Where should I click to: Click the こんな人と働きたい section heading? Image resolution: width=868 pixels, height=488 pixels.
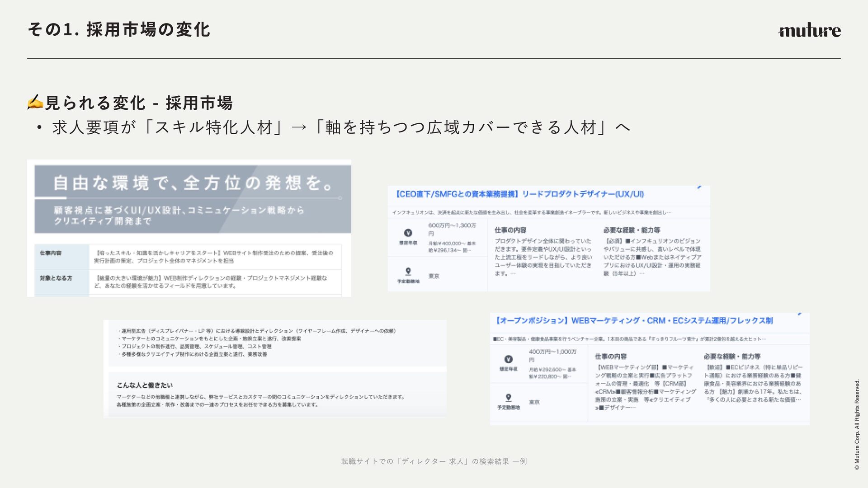145,385
